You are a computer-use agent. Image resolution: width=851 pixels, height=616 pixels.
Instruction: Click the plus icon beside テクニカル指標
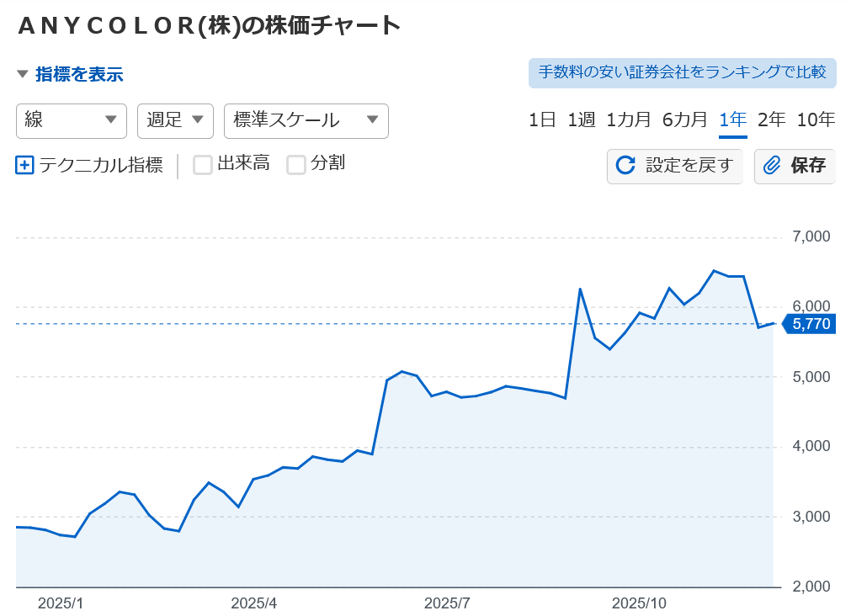24,165
